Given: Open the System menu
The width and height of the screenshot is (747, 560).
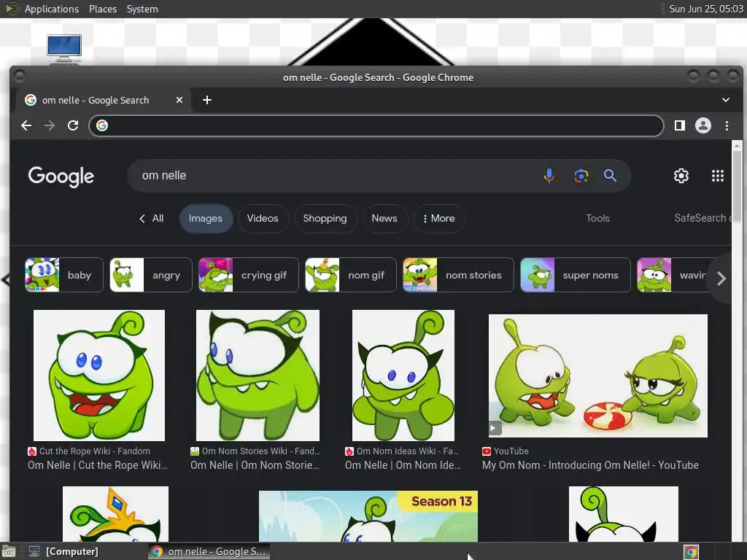Looking at the screenshot, I should tap(142, 9).
